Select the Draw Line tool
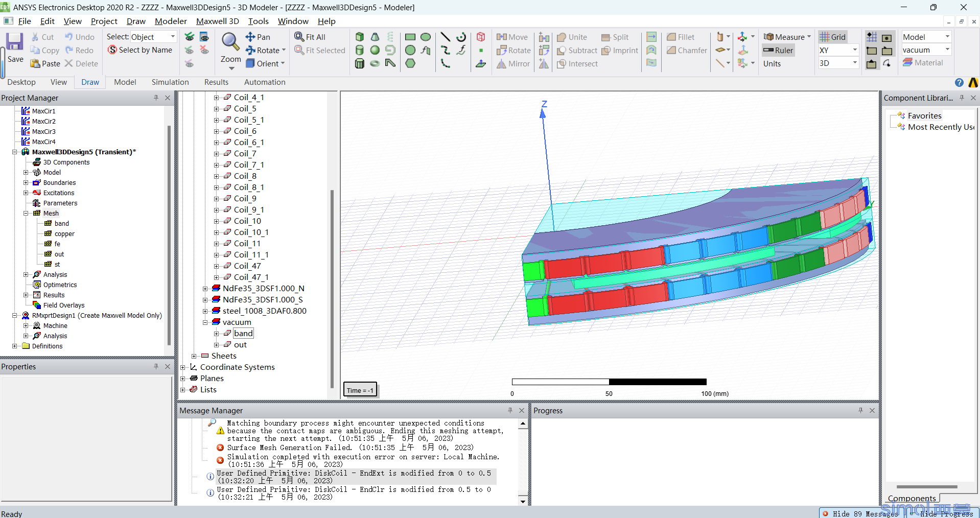 click(446, 37)
